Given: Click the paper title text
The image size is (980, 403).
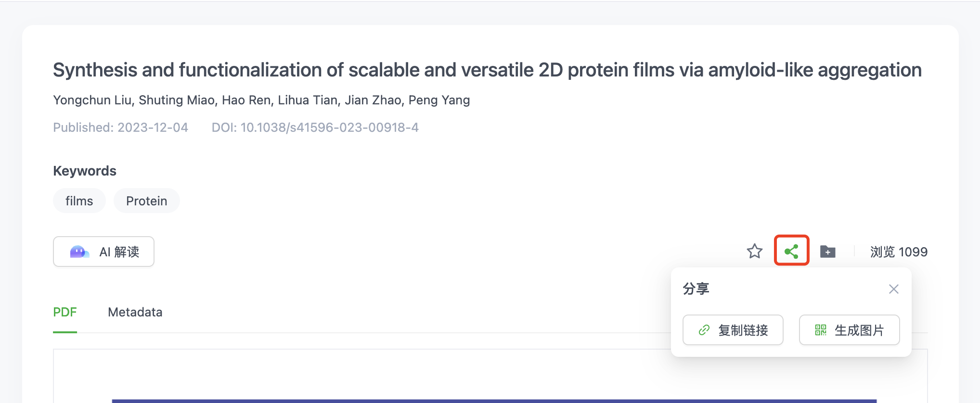Looking at the screenshot, I should 487,70.
